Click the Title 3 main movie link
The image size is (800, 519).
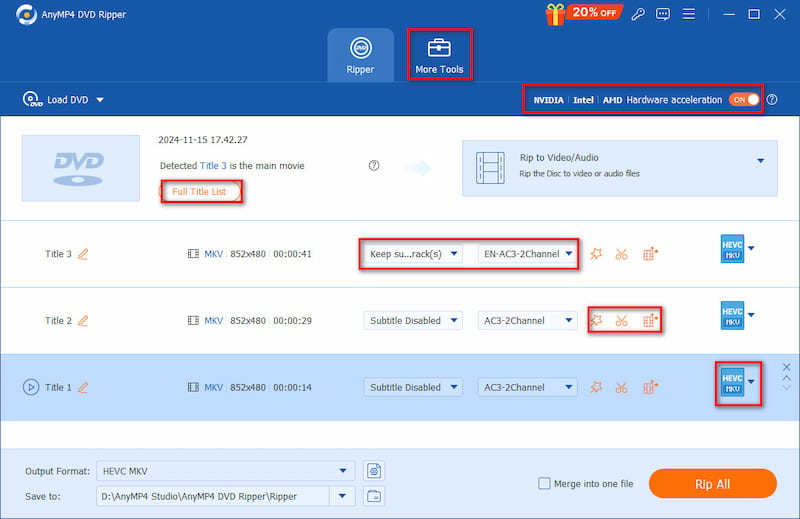pos(213,165)
